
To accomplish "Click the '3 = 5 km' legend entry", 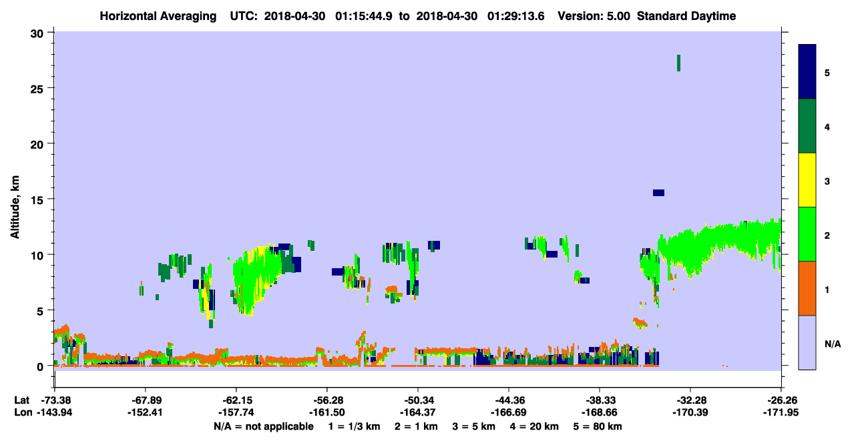I will click(x=473, y=426).
